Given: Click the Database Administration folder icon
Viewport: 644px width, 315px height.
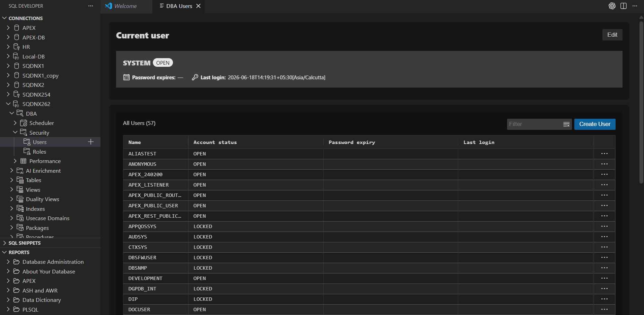Looking at the screenshot, I should (x=16, y=262).
